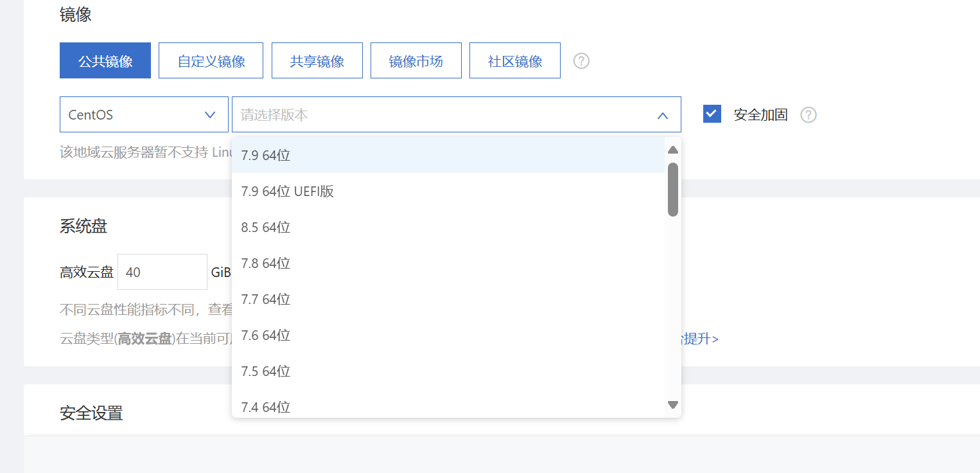This screenshot has width=980, height=473.
Task: Go to 镜像市场 tab
Action: [416, 60]
